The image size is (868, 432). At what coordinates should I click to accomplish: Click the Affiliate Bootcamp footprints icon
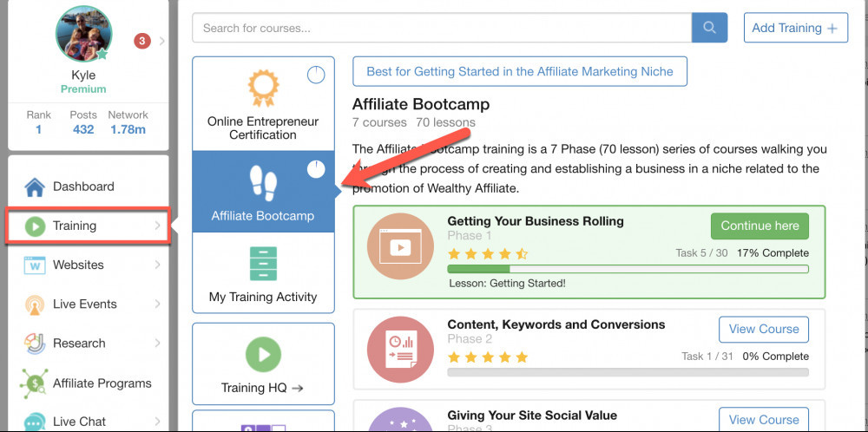263,181
